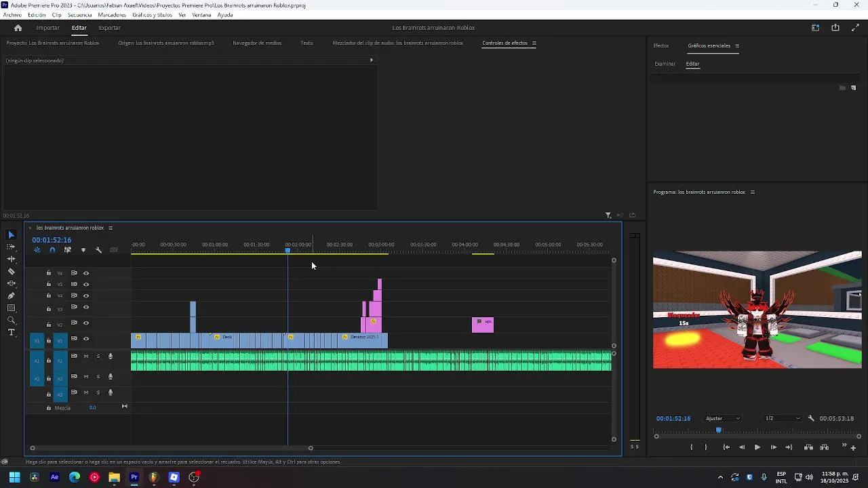Click Mark In button
868x488 pixels.
(x=692, y=447)
